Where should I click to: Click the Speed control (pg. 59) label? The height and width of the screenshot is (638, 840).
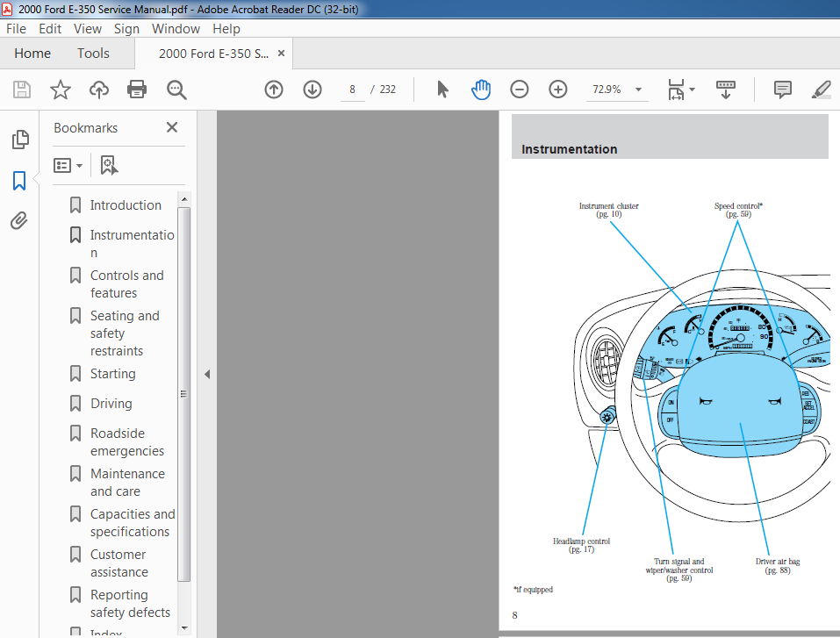738,210
